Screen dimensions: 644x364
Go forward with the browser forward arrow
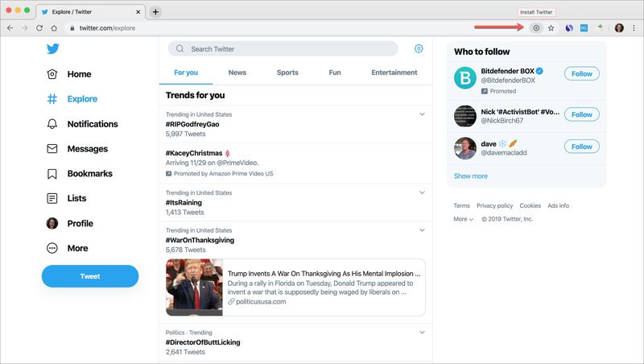[x=25, y=28]
